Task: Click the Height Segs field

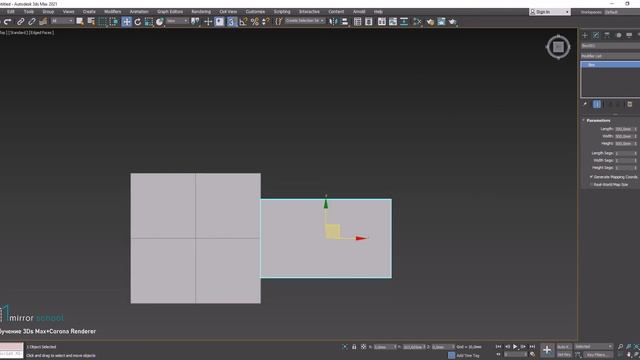Action: (x=624, y=168)
